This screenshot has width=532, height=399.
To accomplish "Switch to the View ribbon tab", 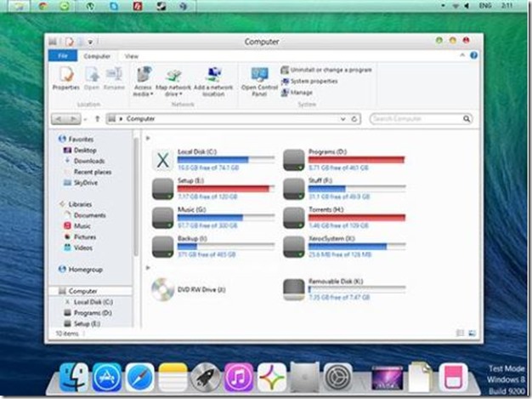I will pos(132,56).
